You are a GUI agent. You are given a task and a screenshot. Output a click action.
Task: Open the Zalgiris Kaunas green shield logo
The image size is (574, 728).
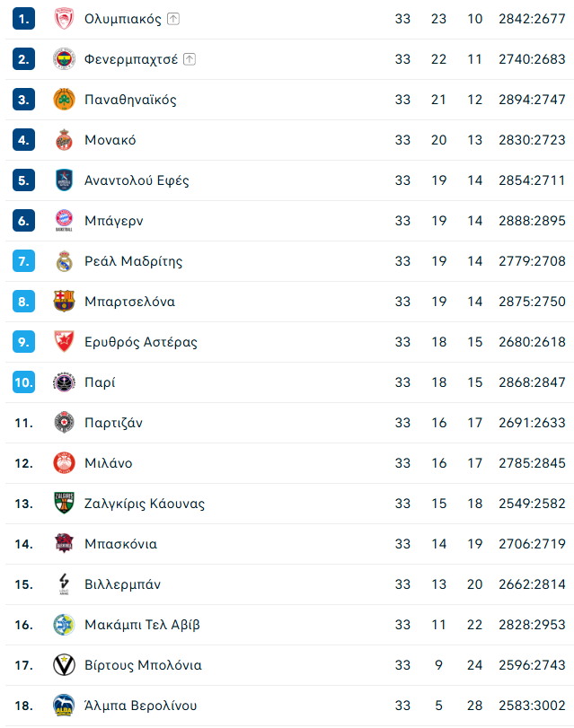pos(64,504)
